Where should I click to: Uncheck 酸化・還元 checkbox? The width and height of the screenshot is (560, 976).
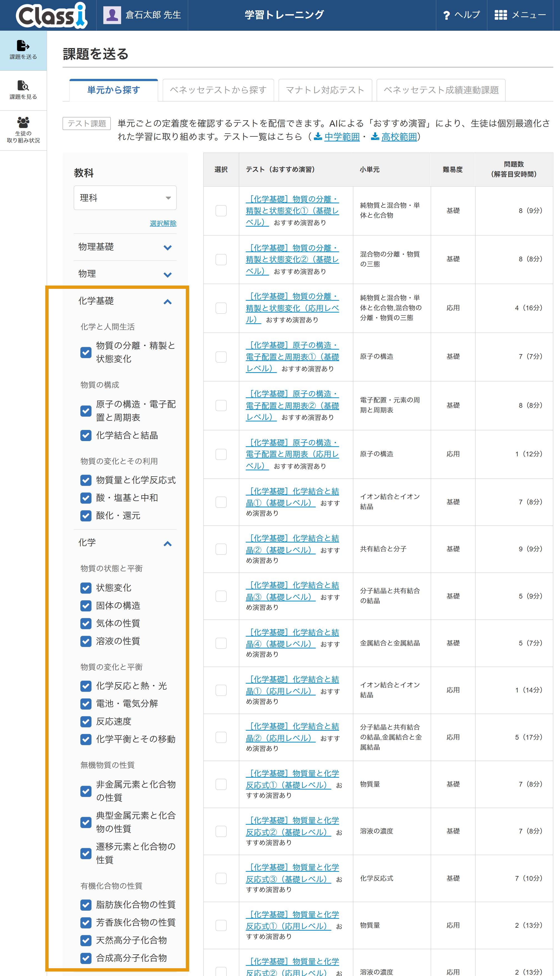pos(86,516)
